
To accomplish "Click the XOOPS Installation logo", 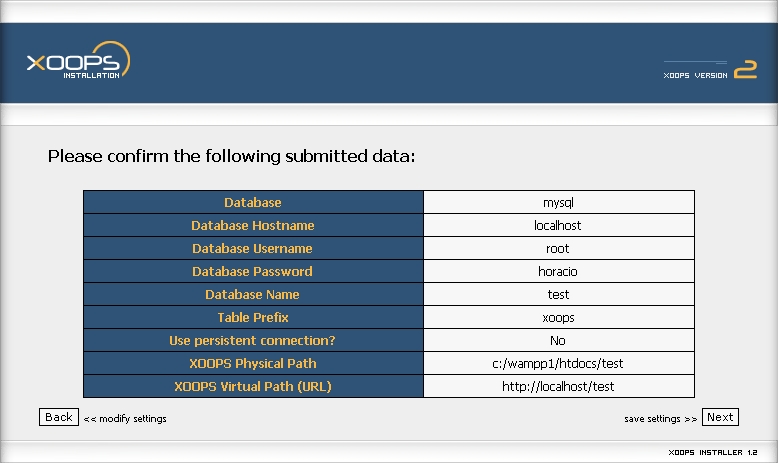I will click(x=78, y=60).
